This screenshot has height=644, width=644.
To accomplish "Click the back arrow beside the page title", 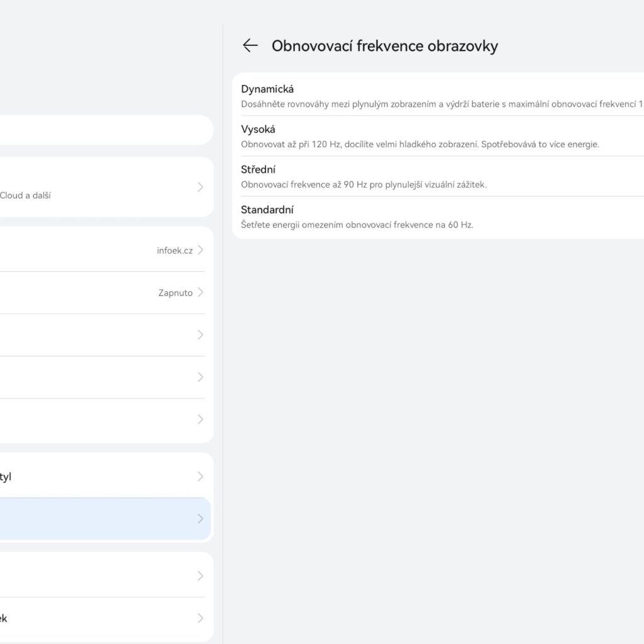I will click(x=250, y=45).
